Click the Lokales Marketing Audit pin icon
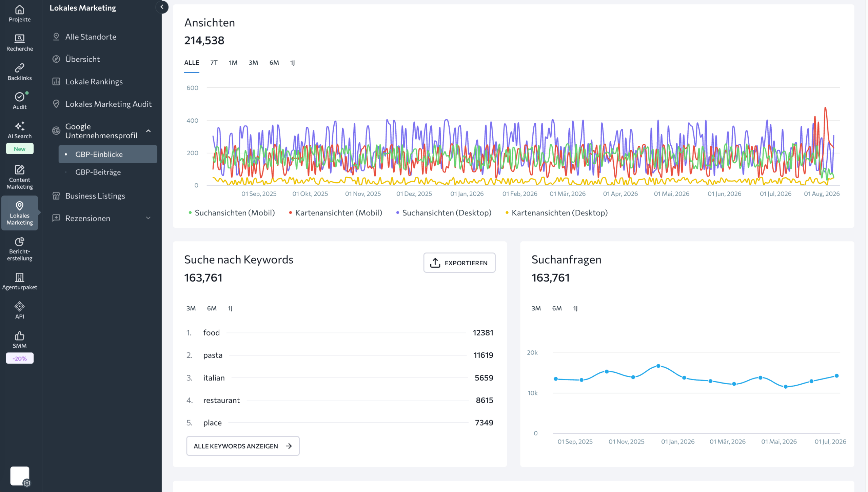Image resolution: width=868 pixels, height=492 pixels. pos(56,104)
